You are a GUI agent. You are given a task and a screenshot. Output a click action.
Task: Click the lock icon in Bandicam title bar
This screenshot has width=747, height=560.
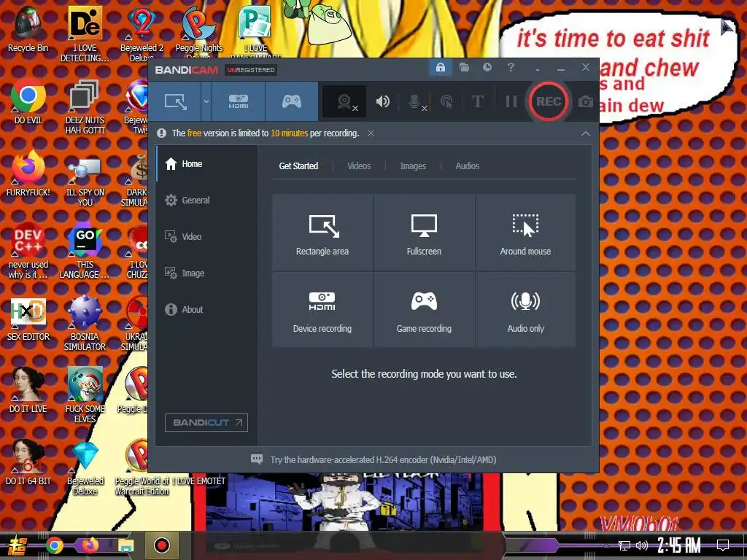coord(440,68)
